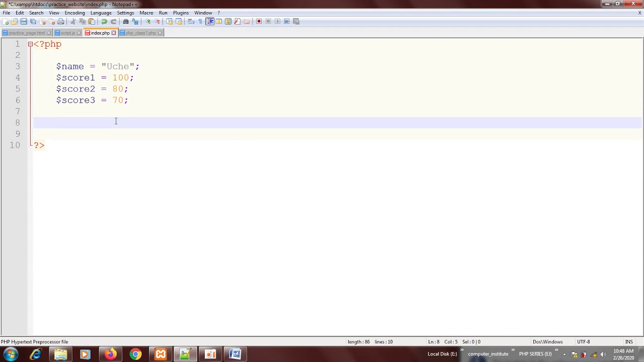This screenshot has width=644, height=362.
Task: Open the Macro menu
Action: point(146,13)
